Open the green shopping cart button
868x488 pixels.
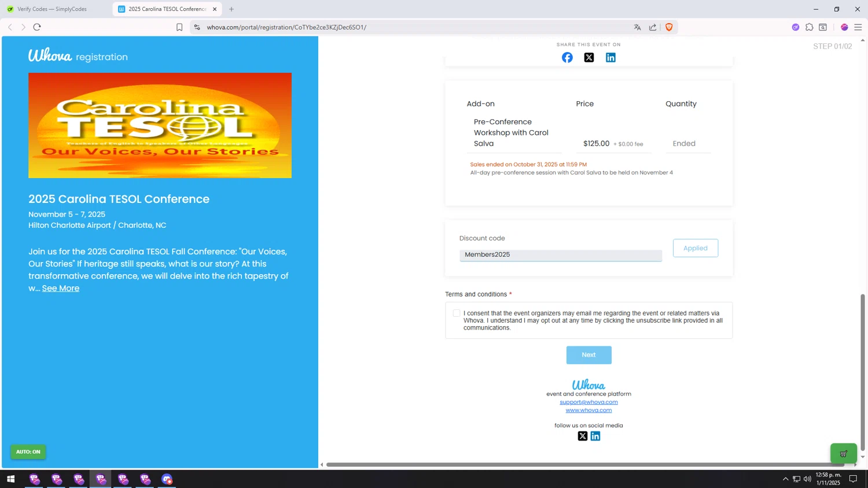coord(844,453)
